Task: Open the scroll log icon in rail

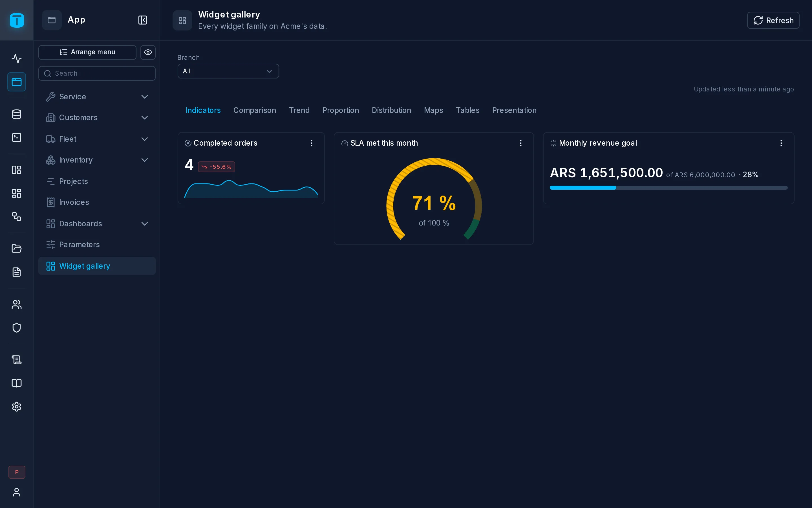Action: pyautogui.click(x=16, y=360)
